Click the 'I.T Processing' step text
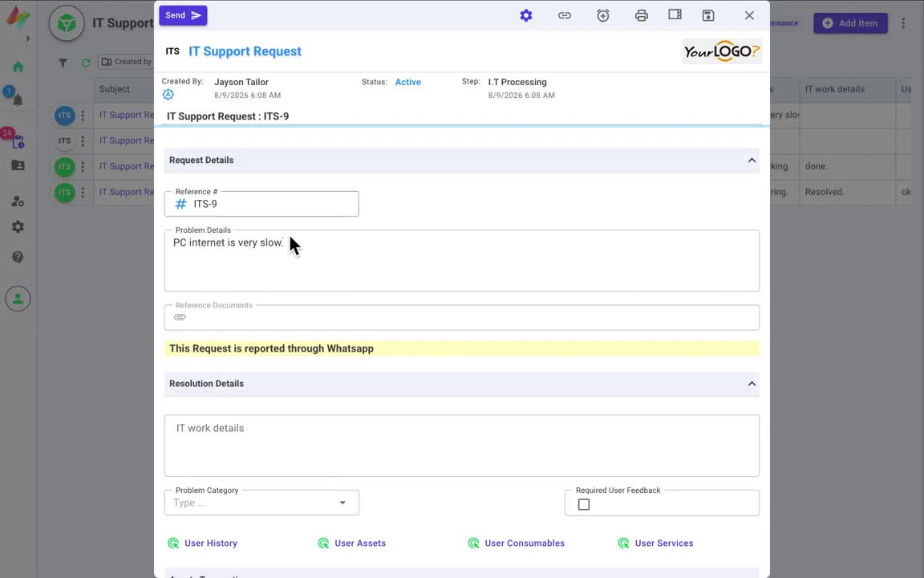 (x=517, y=82)
